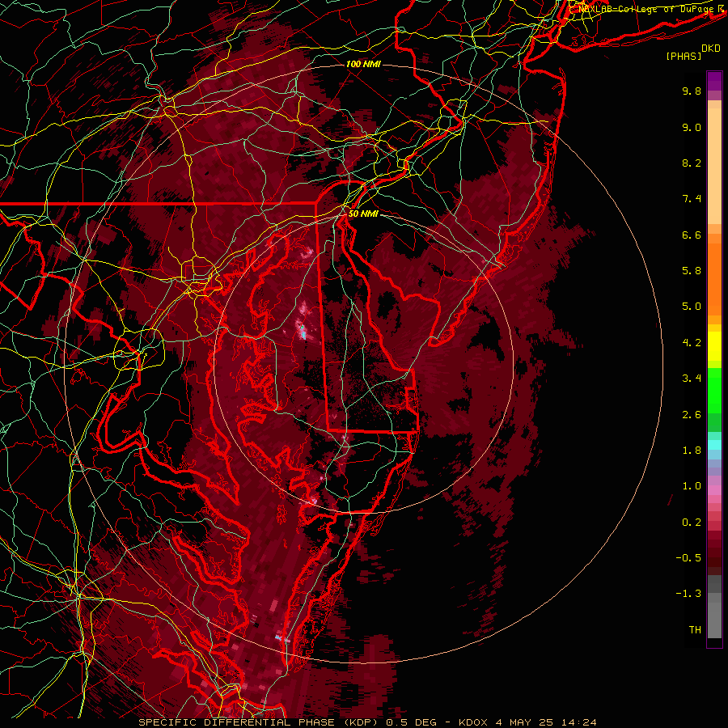728x728 pixels.
Task: Click the 0.2 value on the color scale
Action: click(692, 523)
